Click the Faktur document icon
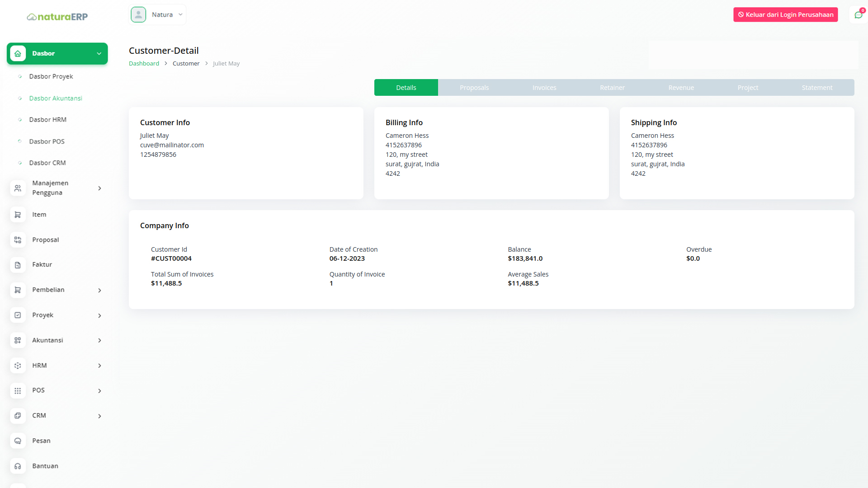This screenshot has width=868, height=488. click(x=18, y=265)
